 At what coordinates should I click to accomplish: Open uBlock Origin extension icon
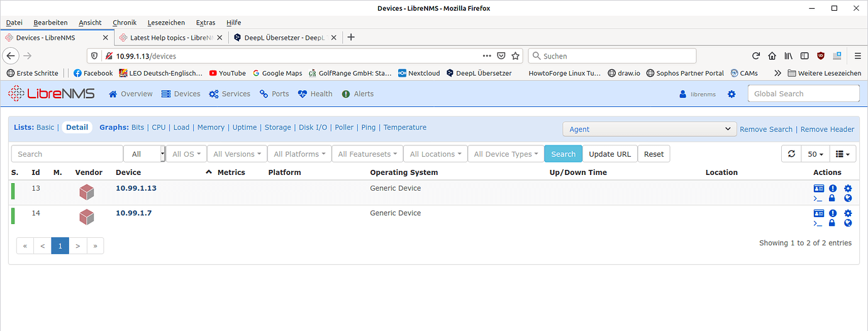[x=820, y=56]
